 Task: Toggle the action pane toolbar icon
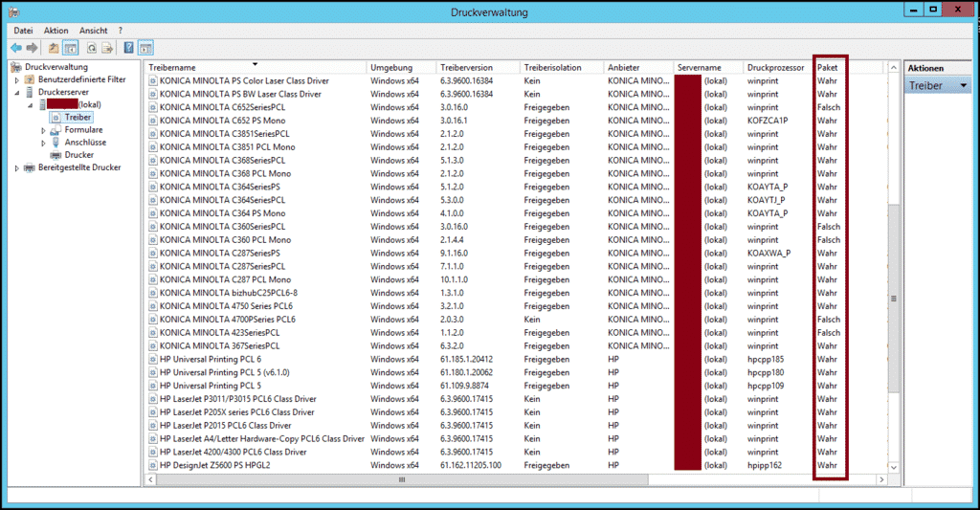(x=145, y=48)
